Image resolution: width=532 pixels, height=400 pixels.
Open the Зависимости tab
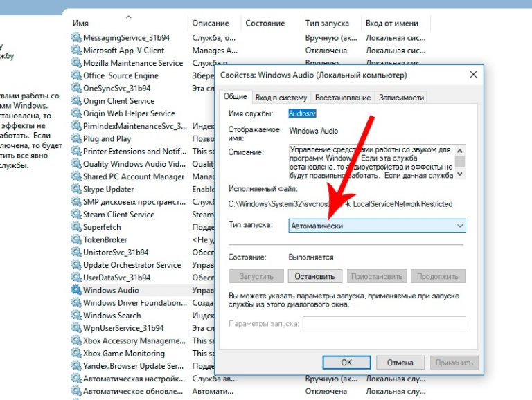click(x=401, y=98)
